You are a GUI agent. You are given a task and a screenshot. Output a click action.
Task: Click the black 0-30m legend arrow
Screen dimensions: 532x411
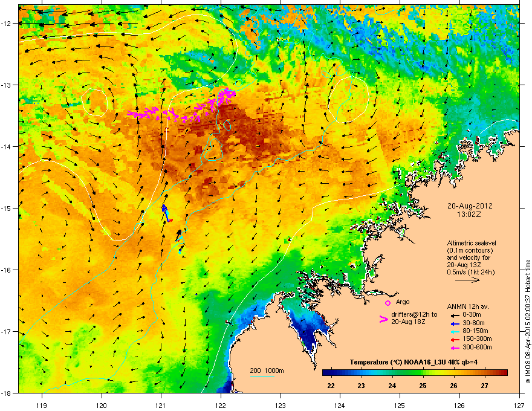[x=455, y=316]
